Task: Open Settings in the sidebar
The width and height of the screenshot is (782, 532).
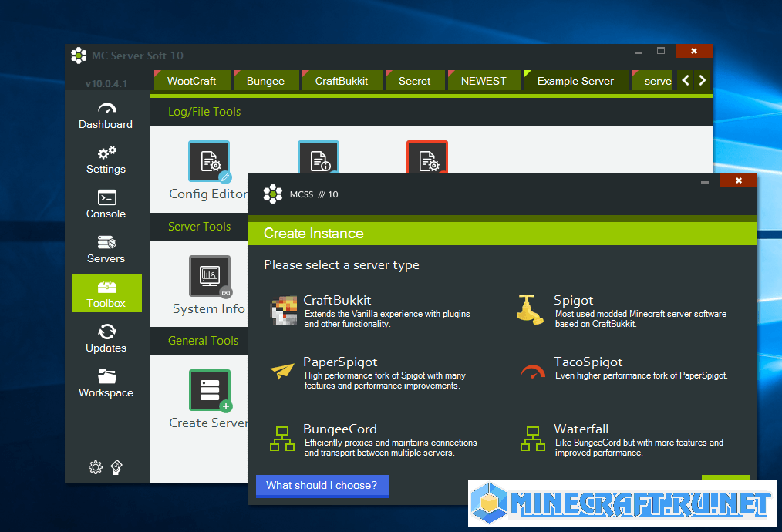Action: pyautogui.click(x=106, y=160)
